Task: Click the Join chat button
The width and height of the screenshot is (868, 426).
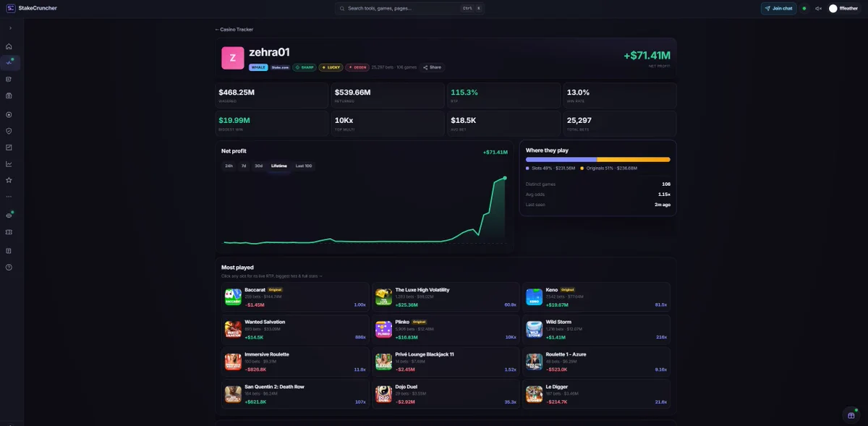Action: (x=779, y=9)
